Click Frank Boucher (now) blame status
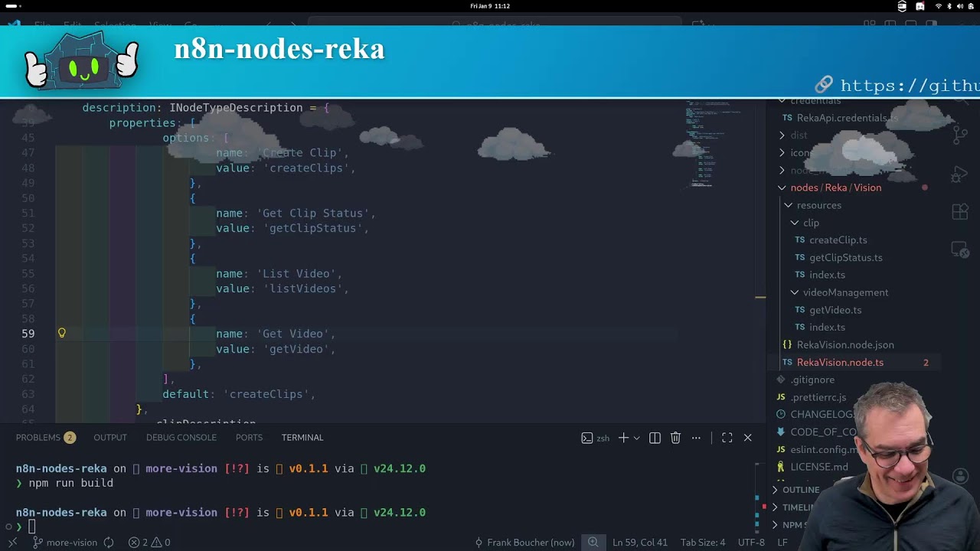This screenshot has height=551, width=980. click(x=524, y=543)
